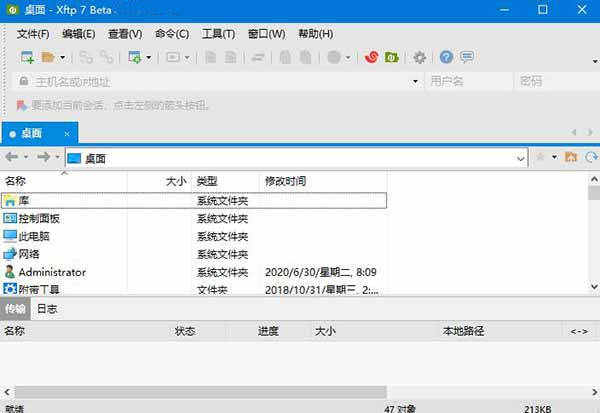600x413 pixels.
Task: Open the Options gear icon
Action: pos(420,58)
